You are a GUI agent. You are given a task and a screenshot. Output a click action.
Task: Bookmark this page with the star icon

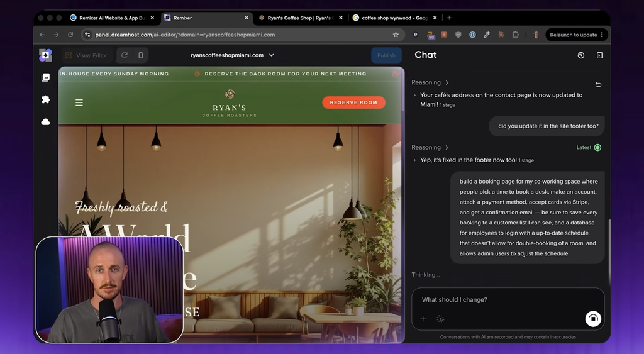(x=396, y=35)
